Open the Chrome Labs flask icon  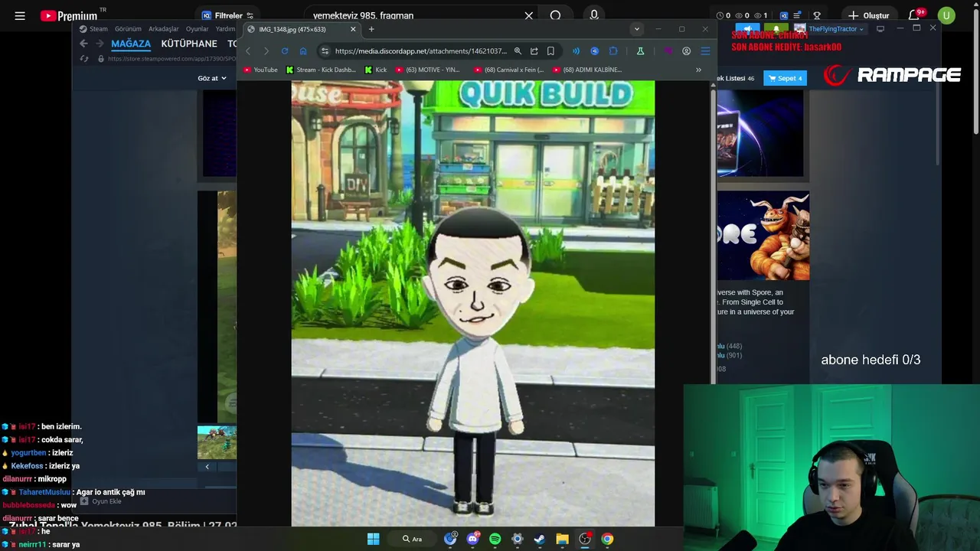[640, 51]
